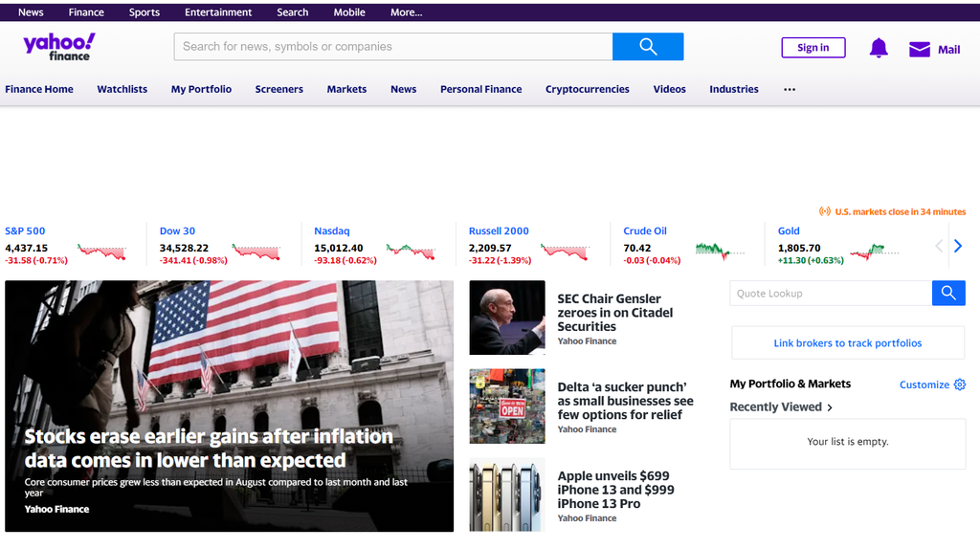Viewport: 980px width, 549px height.
Task: Click the My Portfolio & Markets heading
Action: (790, 384)
